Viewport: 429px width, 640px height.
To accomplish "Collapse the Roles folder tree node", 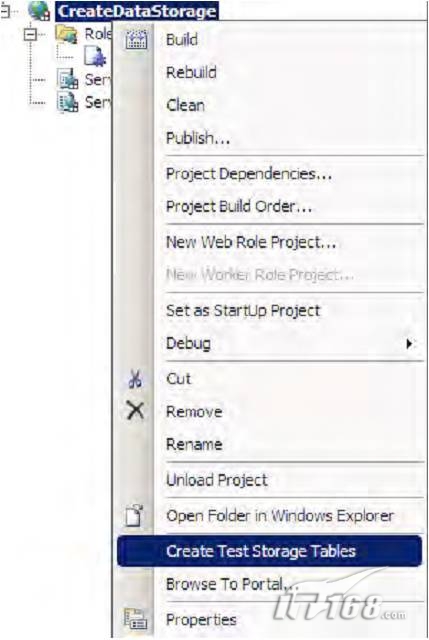I will (30, 34).
